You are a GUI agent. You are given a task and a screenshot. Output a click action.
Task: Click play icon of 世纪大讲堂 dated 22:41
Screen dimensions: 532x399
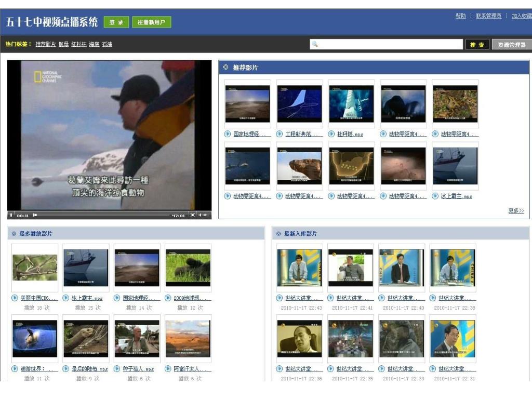[x=330, y=298]
